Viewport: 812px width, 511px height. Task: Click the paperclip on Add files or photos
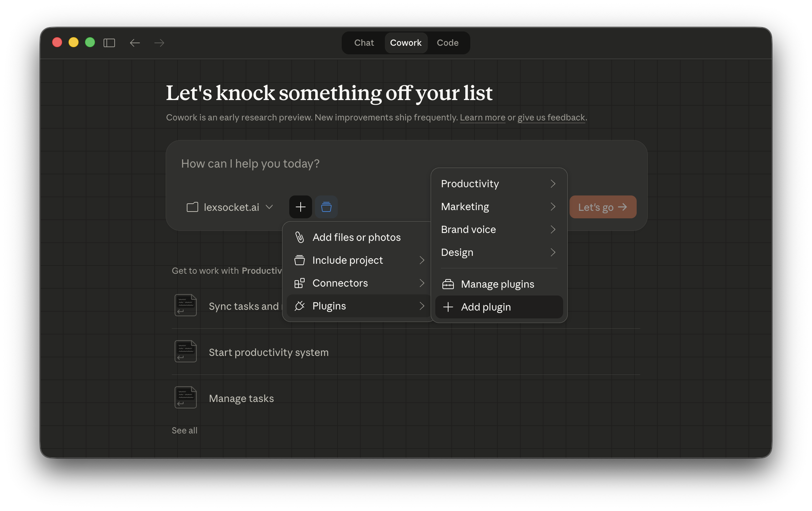tap(299, 237)
